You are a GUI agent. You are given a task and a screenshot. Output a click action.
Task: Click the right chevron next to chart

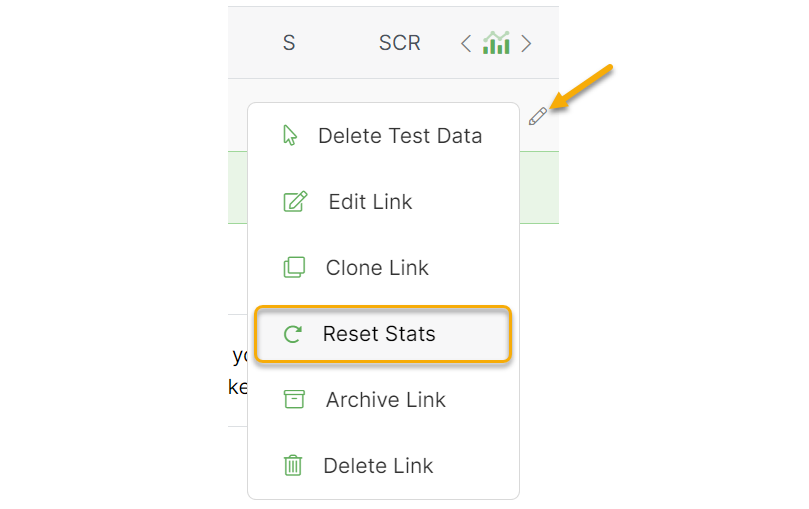pyautogui.click(x=527, y=43)
